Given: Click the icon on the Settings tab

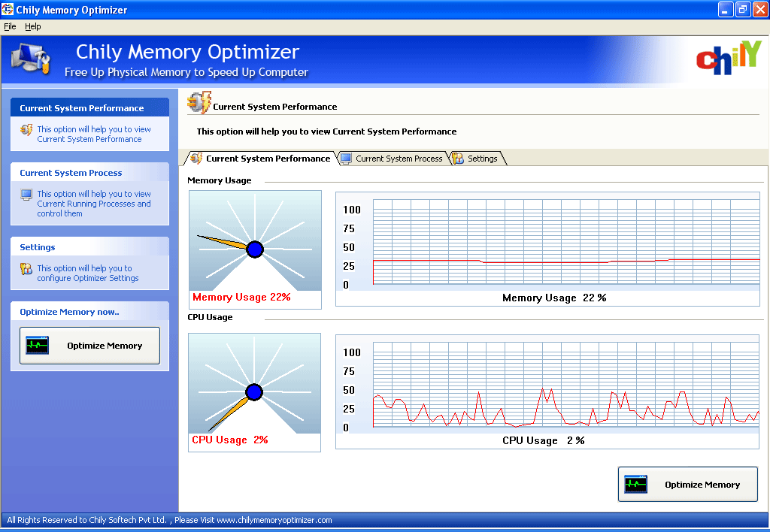Looking at the screenshot, I should (x=456, y=159).
